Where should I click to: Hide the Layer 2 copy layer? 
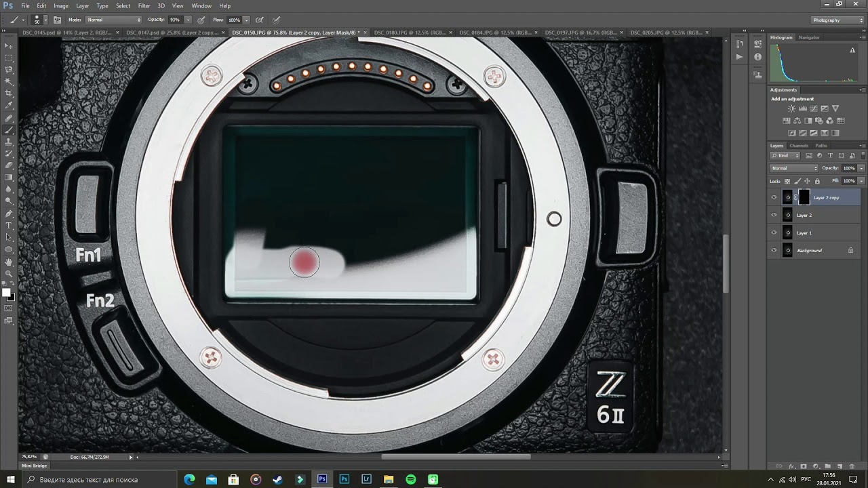point(774,197)
